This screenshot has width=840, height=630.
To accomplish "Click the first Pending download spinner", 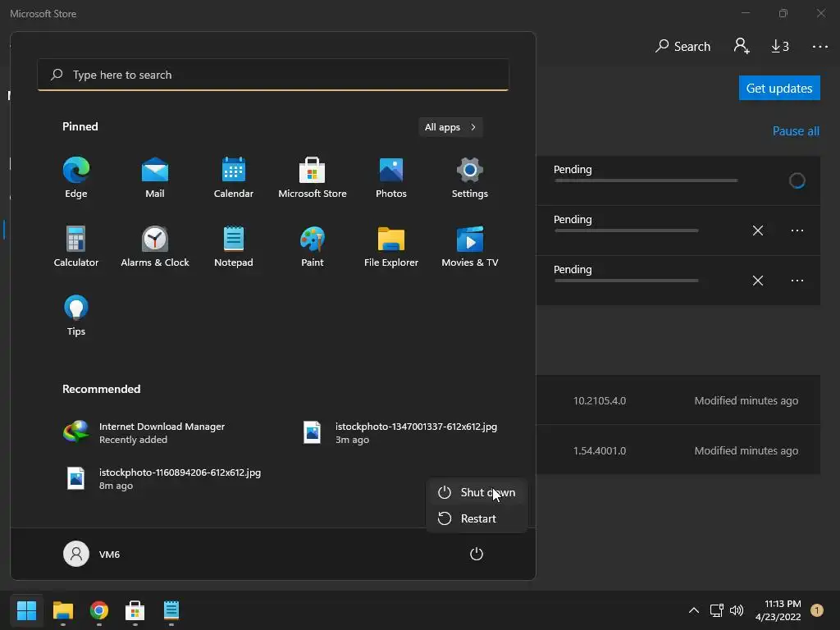I will 797,180.
